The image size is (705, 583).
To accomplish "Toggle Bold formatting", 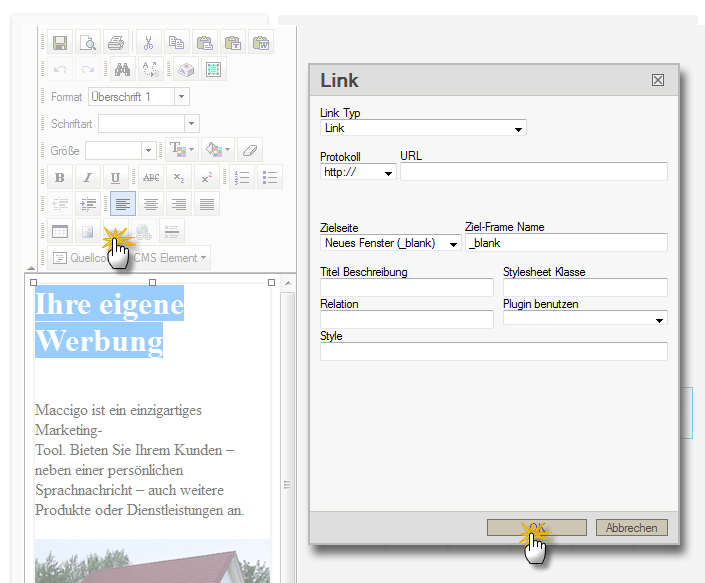I will 60,178.
